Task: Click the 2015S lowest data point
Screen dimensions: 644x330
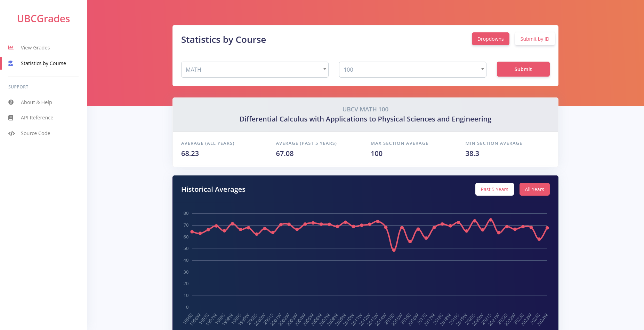Action: pos(394,250)
